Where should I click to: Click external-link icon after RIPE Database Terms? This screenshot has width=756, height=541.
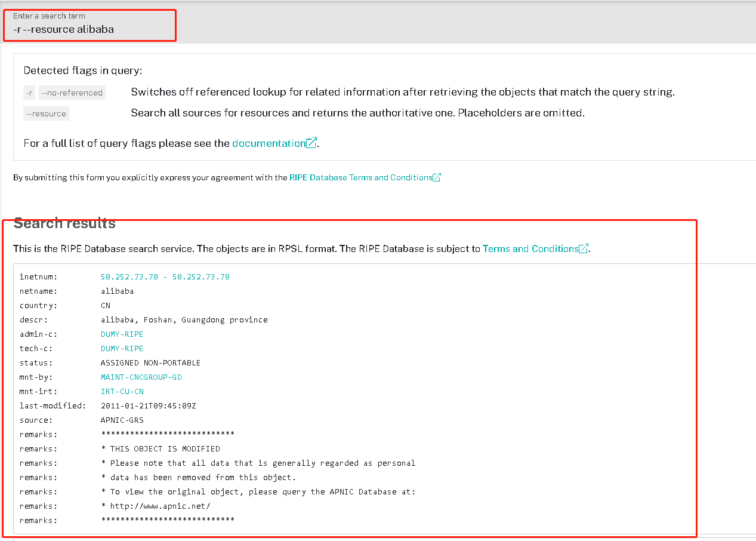pyautogui.click(x=437, y=177)
